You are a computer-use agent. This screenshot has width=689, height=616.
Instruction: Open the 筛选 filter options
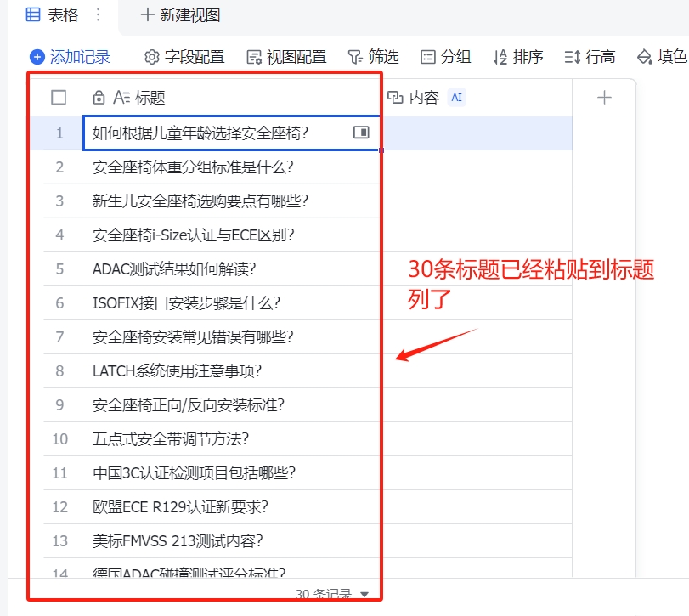coord(373,57)
